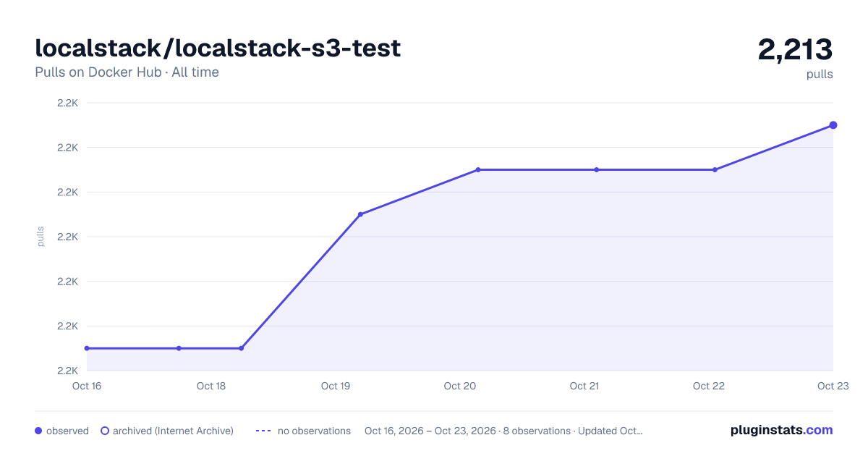Click the hollow 'archived' legend circle
Image resolution: width=868 pixels, height=456 pixels.
click(105, 431)
